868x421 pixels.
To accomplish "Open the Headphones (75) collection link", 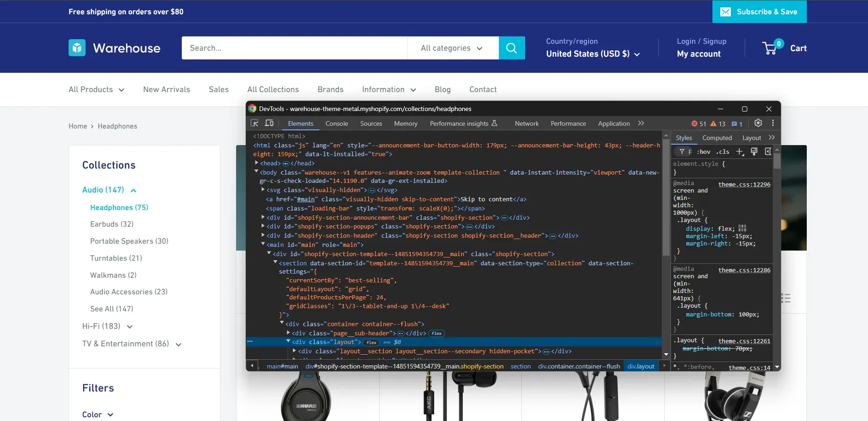I will tap(119, 207).
